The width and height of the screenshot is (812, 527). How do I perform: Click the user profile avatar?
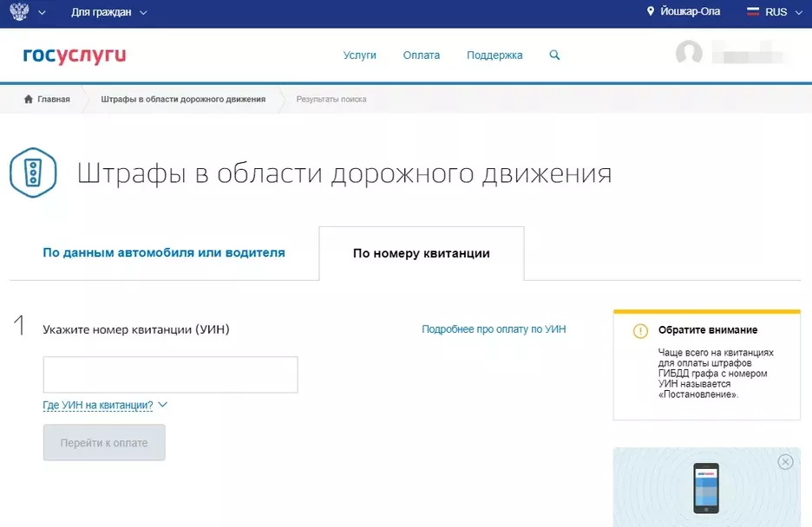pos(689,54)
